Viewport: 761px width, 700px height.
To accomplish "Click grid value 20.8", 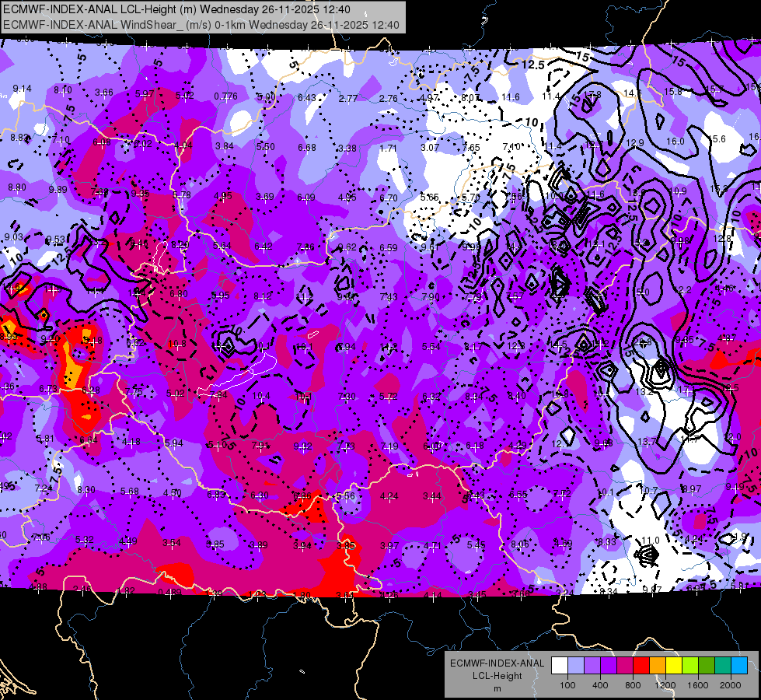I will (x=643, y=342).
